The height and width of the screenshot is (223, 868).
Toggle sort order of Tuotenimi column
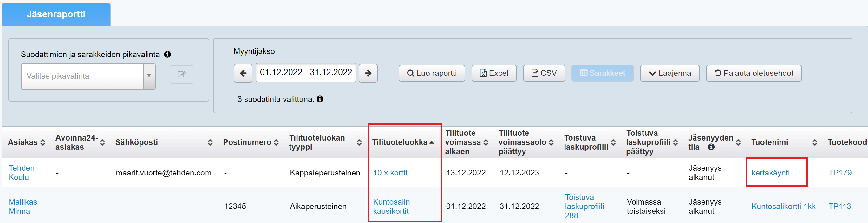(814, 142)
